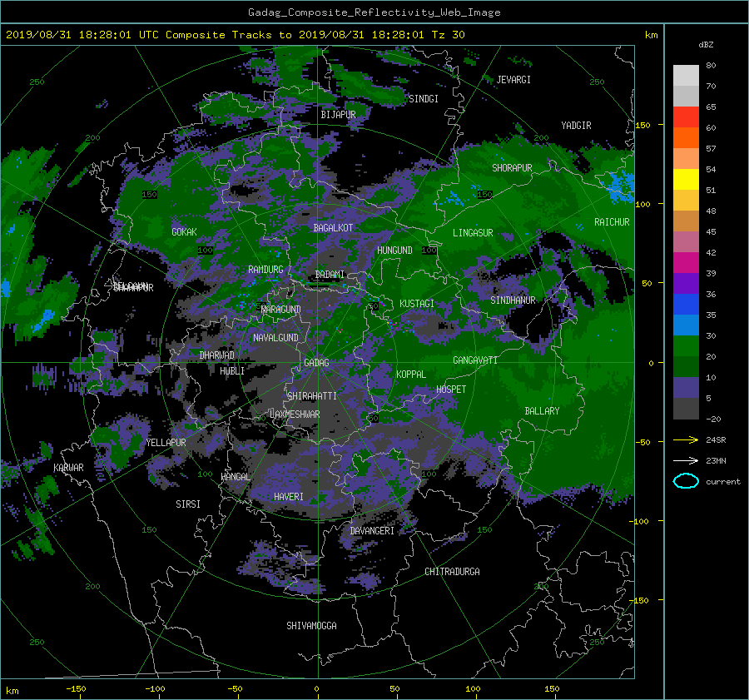Click the JEVARGI city label
The height and width of the screenshot is (700, 749).
pos(513,80)
